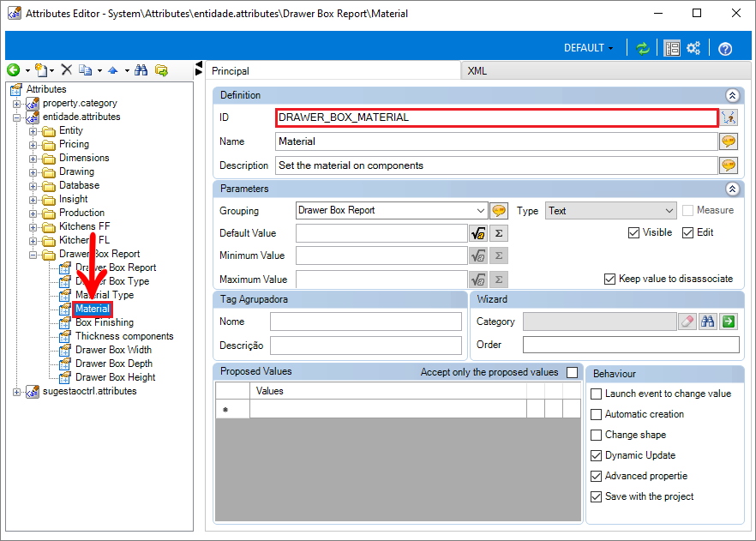Enable Automatic creation checkbox
756x541 pixels.
596,414
